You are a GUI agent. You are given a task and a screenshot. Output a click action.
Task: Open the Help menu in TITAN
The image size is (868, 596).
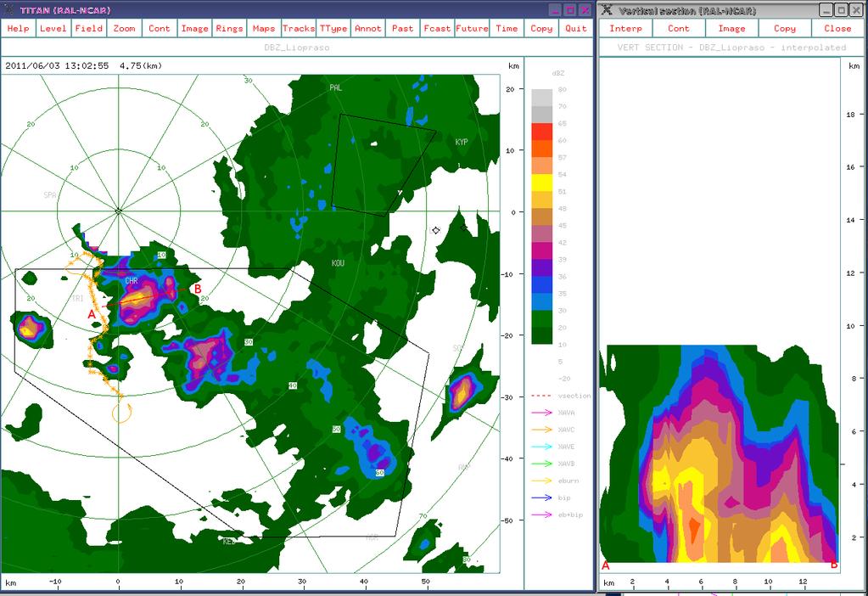pos(19,28)
